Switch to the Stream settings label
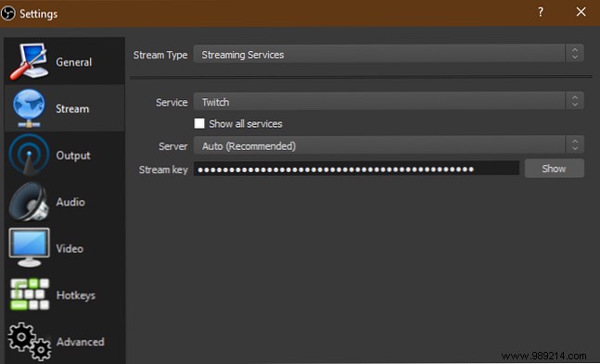The height and width of the screenshot is (364, 600). pos(72,108)
